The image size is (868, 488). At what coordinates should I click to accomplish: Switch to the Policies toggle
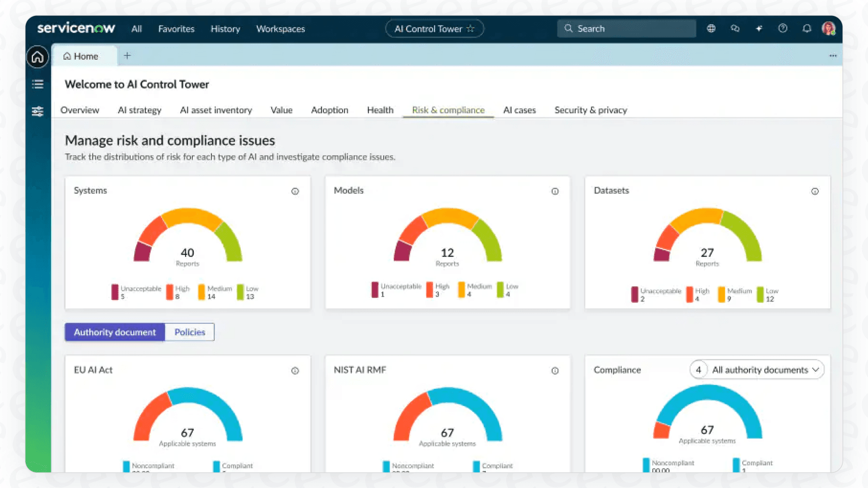(189, 332)
